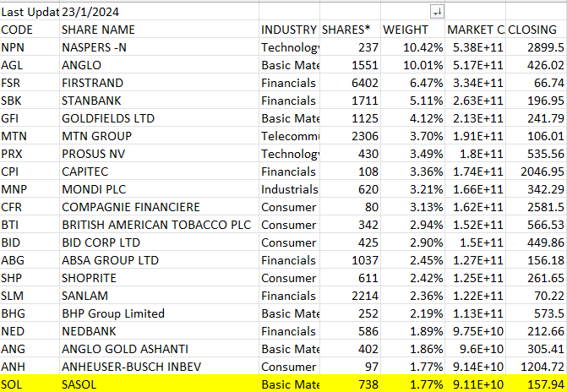The image size is (567, 392).
Task: Click the ABSA GROUP LTD name cell
Action: [159, 260]
